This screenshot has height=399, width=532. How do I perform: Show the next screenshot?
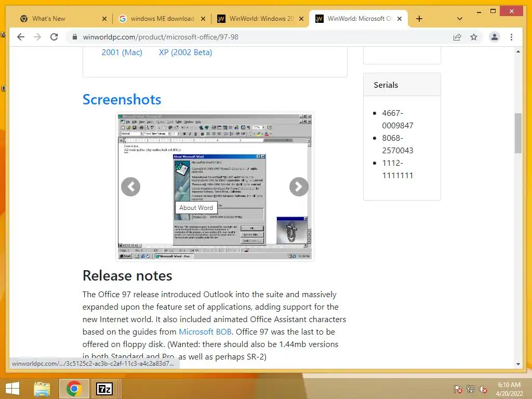click(x=299, y=187)
